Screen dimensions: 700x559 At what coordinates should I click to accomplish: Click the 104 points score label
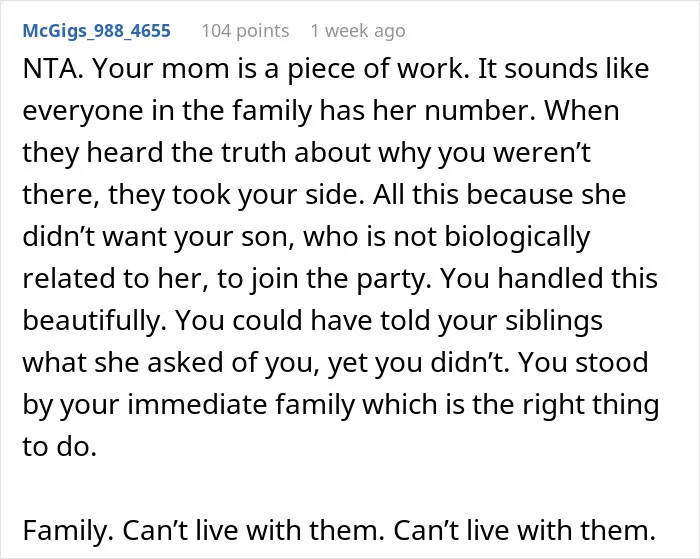(245, 31)
